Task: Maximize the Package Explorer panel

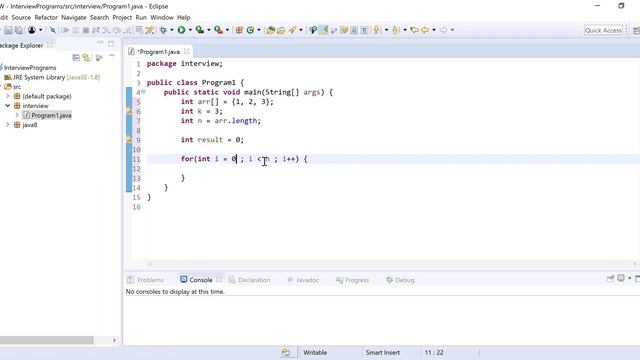Action: [x=111, y=43]
